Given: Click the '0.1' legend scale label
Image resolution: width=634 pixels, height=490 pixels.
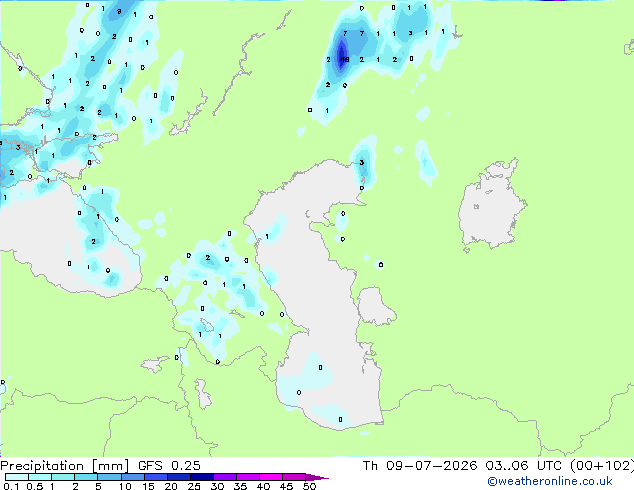Looking at the screenshot, I should click(x=11, y=486).
